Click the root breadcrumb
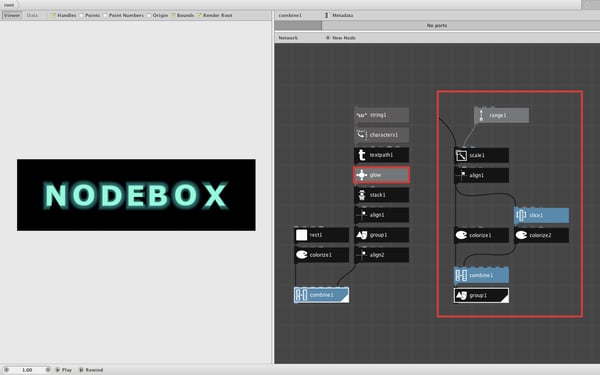The image size is (600, 375). (x=9, y=5)
